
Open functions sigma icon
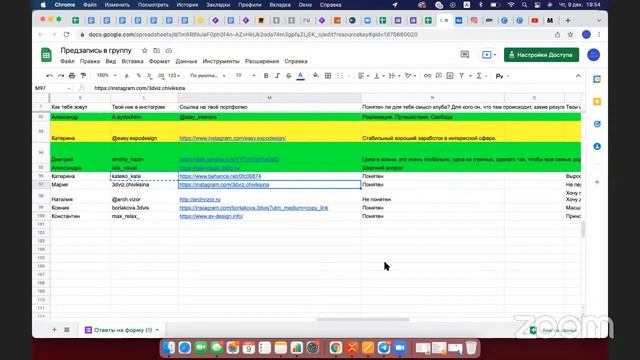(x=479, y=76)
